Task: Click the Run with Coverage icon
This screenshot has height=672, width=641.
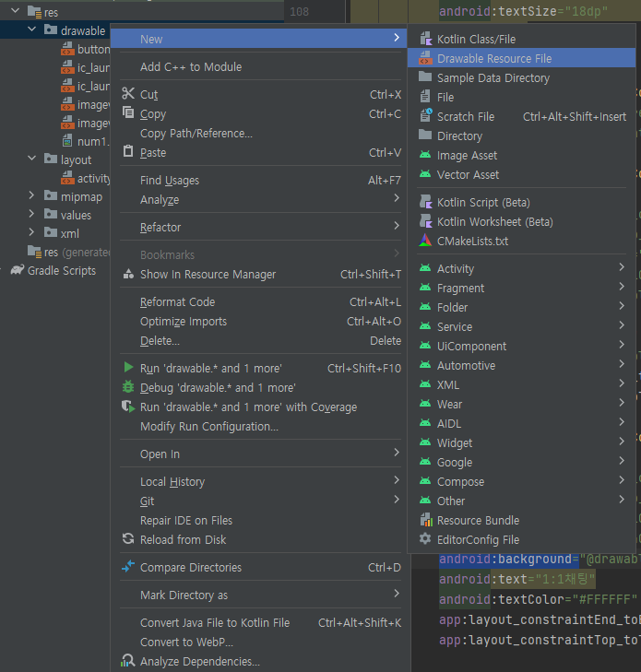Action: point(128,407)
